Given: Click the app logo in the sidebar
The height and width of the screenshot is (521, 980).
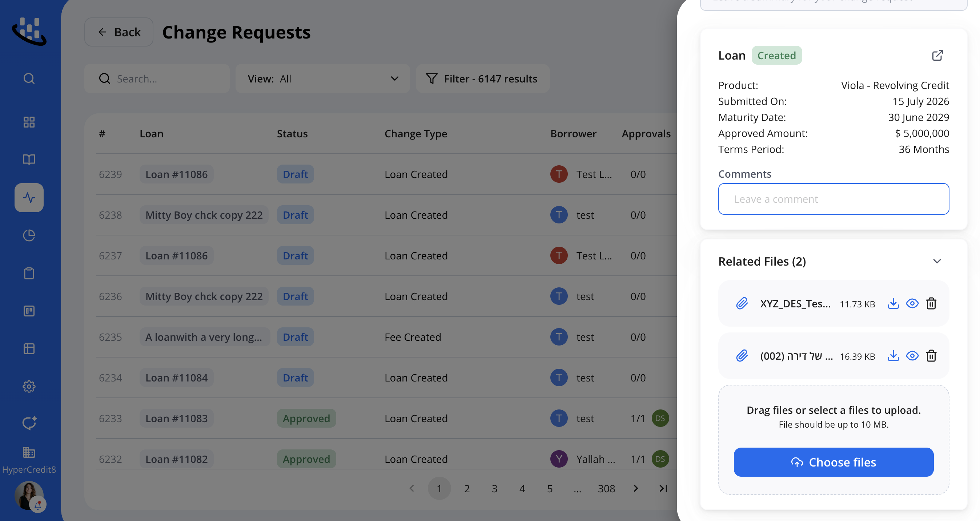Looking at the screenshot, I should click(x=29, y=32).
